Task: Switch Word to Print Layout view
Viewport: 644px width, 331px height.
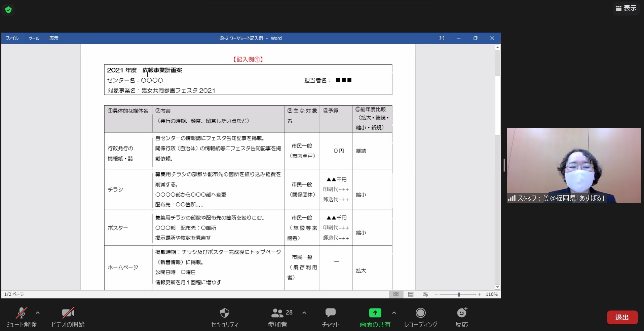Action: pyautogui.click(x=411, y=294)
